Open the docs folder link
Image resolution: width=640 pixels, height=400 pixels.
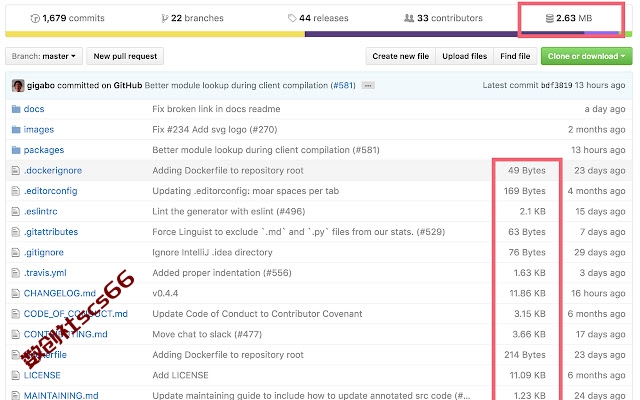pyautogui.click(x=34, y=109)
